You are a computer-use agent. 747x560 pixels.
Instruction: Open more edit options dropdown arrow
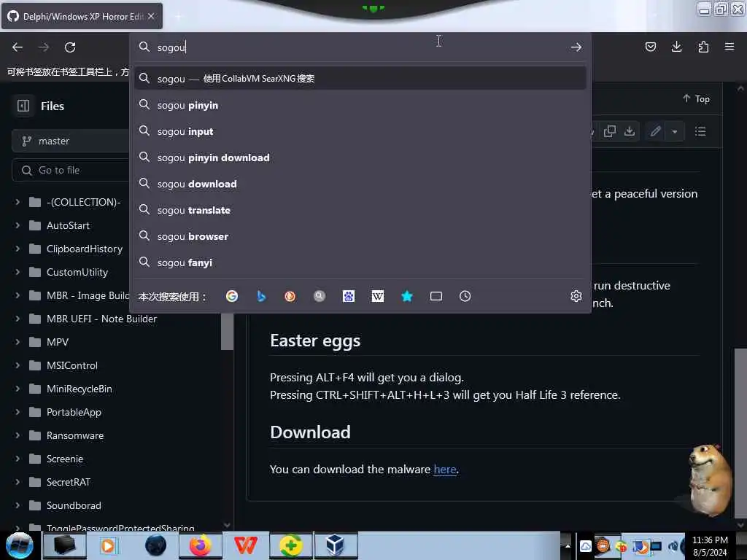[675, 131]
